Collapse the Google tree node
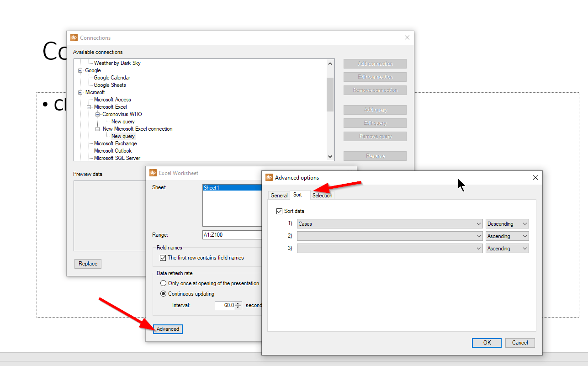 [x=80, y=70]
